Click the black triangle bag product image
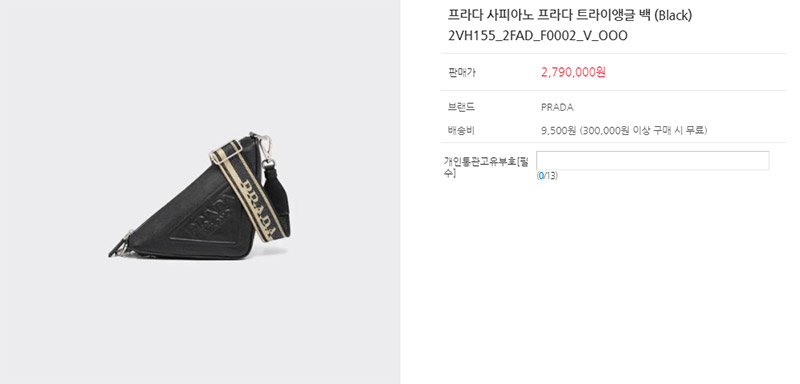This screenshot has width=800, height=384. 199,196
